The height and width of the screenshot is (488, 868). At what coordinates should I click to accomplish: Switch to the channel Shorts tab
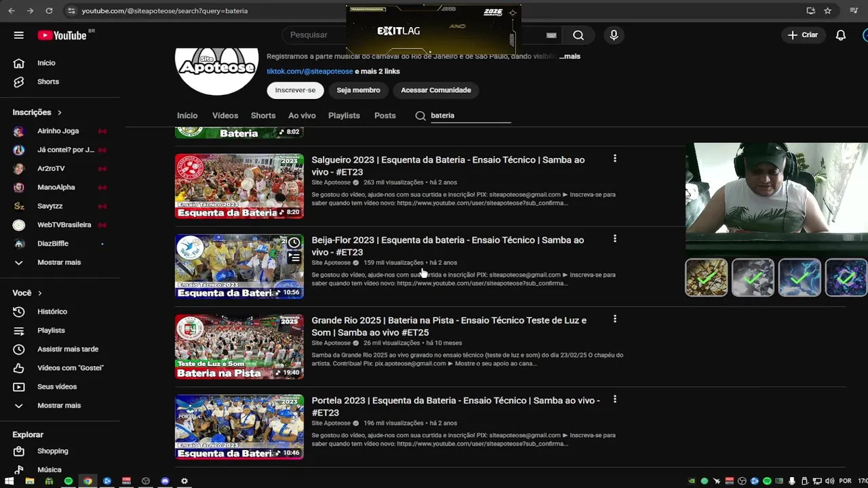(263, 116)
